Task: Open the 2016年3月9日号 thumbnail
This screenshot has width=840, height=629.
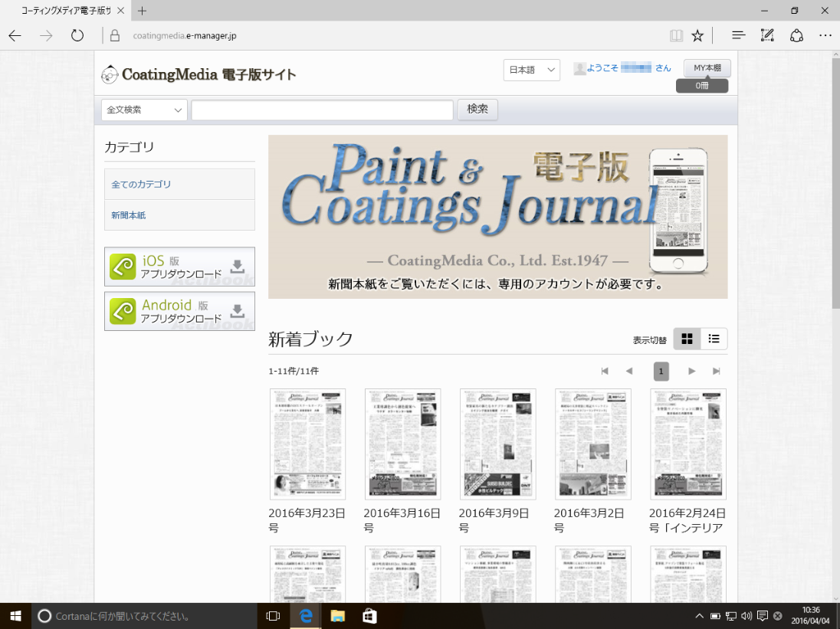Action: (x=497, y=444)
